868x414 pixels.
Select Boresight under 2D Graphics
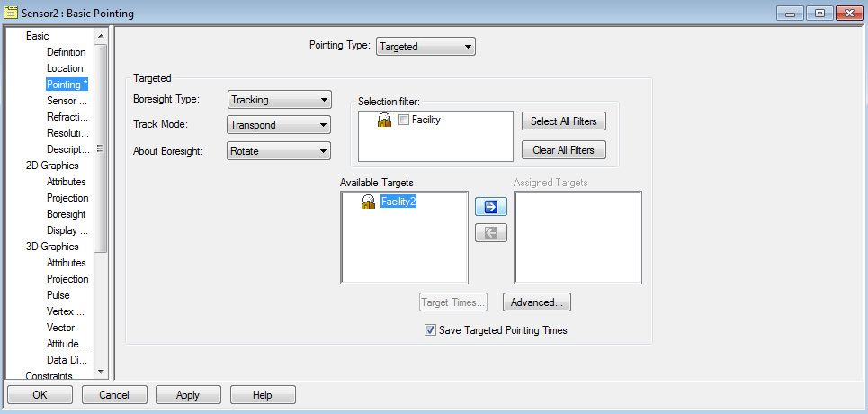coord(67,214)
